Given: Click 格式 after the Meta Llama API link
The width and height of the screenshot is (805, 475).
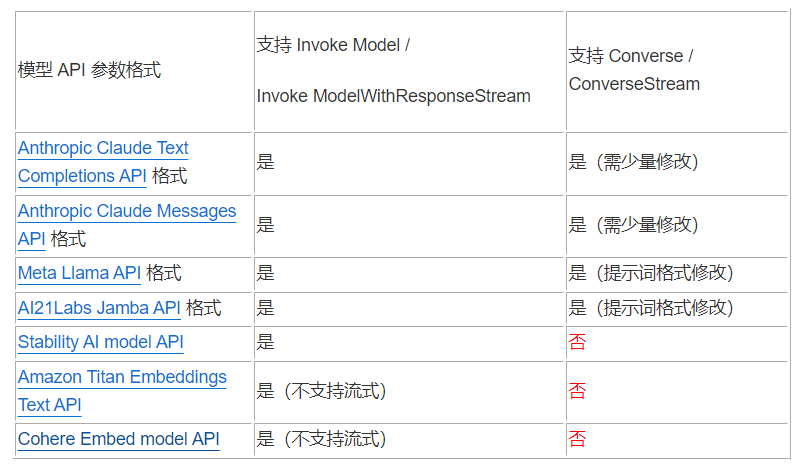Looking at the screenshot, I should (x=164, y=273).
